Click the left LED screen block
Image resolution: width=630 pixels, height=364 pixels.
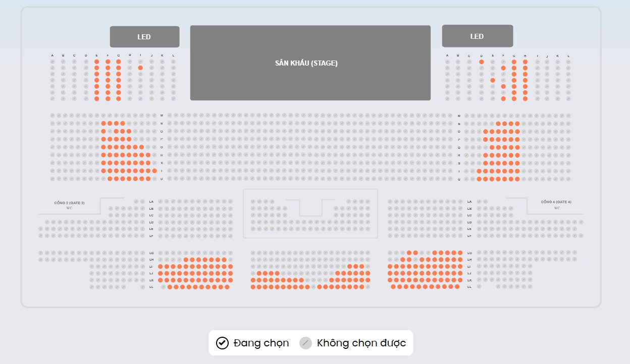pos(144,37)
